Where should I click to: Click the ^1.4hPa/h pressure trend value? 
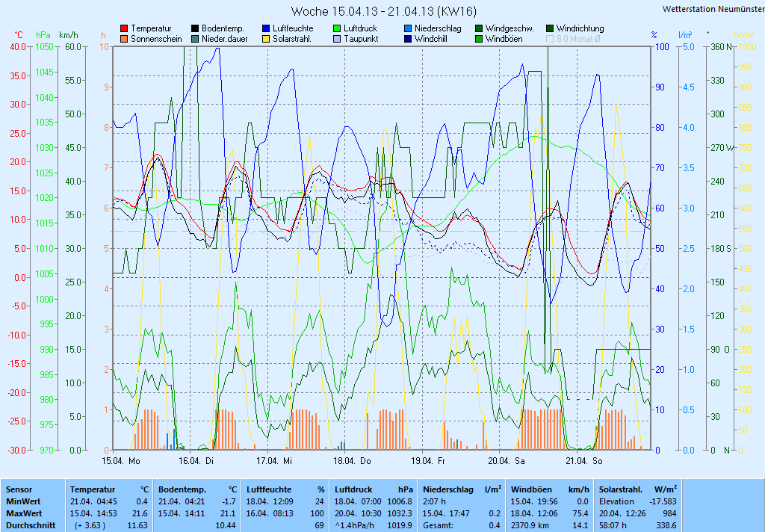click(x=354, y=526)
